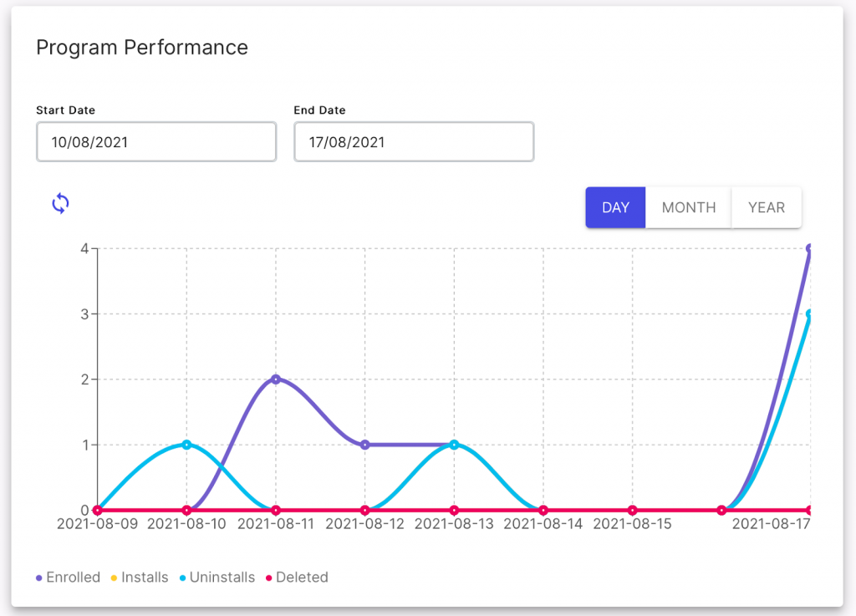This screenshot has width=856, height=616.
Task: Click the purple Enrolled peak at 2021-08-11
Action: tap(276, 379)
